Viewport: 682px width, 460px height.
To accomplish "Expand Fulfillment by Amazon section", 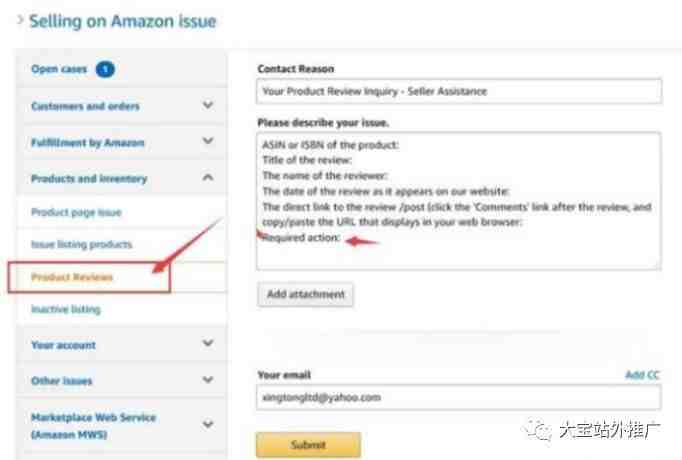I will coord(208,141).
